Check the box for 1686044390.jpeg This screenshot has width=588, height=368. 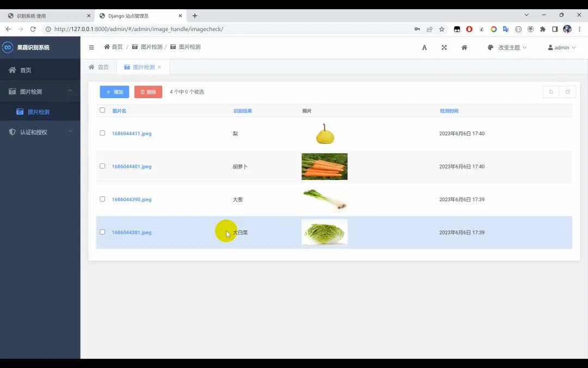pyautogui.click(x=102, y=199)
